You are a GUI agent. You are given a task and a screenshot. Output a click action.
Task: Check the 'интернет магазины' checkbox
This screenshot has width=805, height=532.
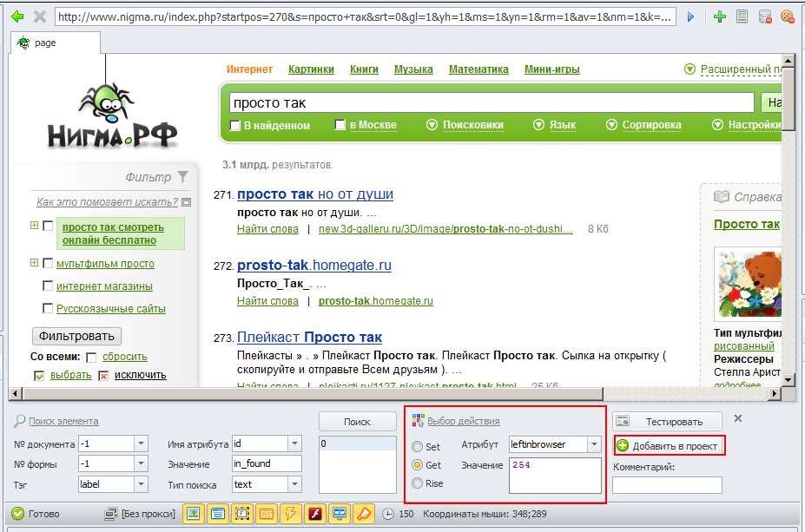48,286
